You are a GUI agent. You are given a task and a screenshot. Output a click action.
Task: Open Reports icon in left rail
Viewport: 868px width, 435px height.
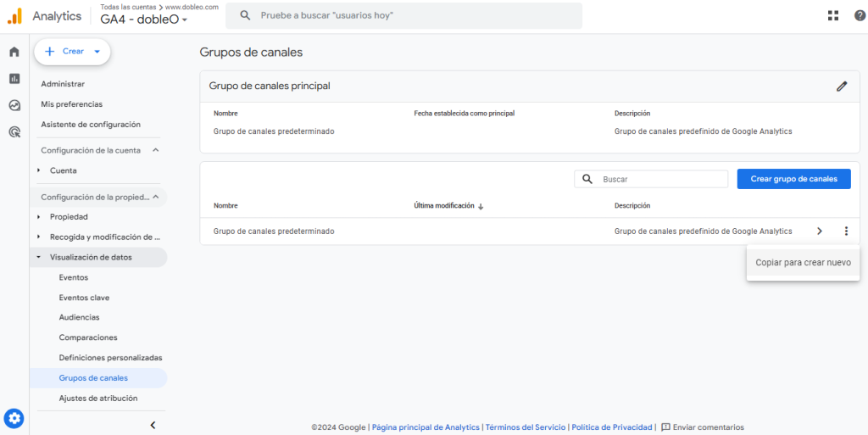click(14, 79)
